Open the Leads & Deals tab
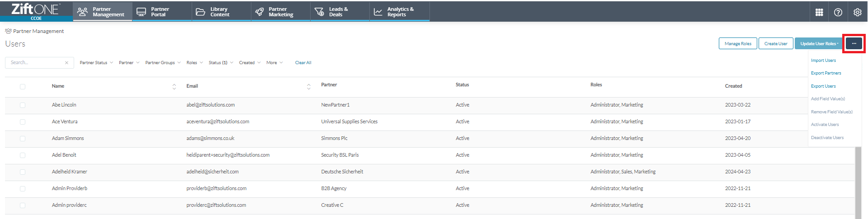This screenshot has width=868, height=219. pyautogui.click(x=340, y=12)
